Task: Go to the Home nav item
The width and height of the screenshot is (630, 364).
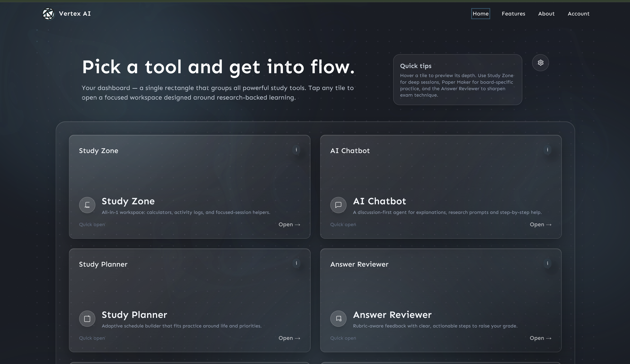Action: coord(480,14)
